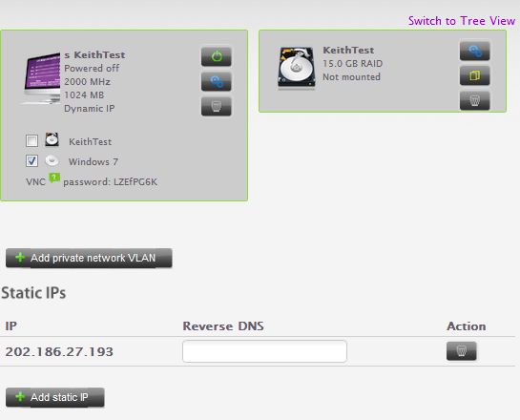Click the Static IPs heading
Screen dimensions: 520x420
click(x=33, y=293)
